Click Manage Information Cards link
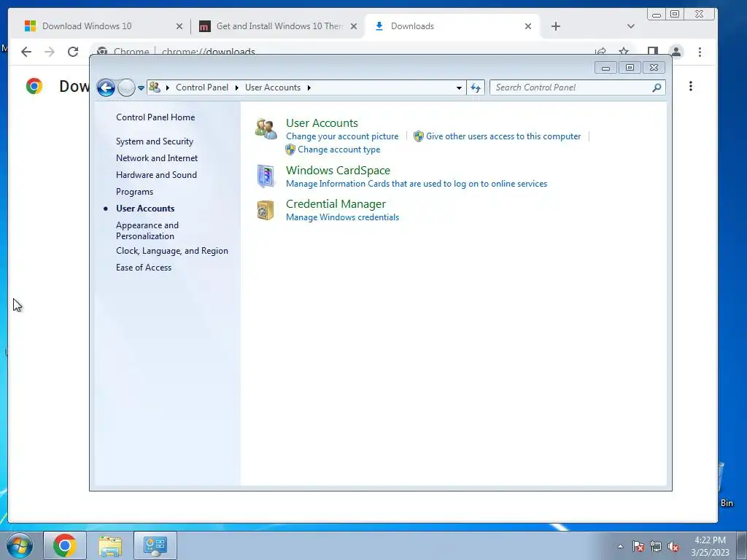This screenshot has height=560, width=747. point(417,184)
